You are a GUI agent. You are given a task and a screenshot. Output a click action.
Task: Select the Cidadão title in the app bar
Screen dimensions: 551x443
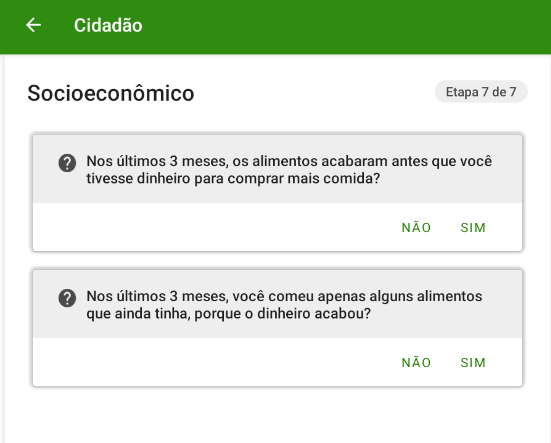coord(108,26)
